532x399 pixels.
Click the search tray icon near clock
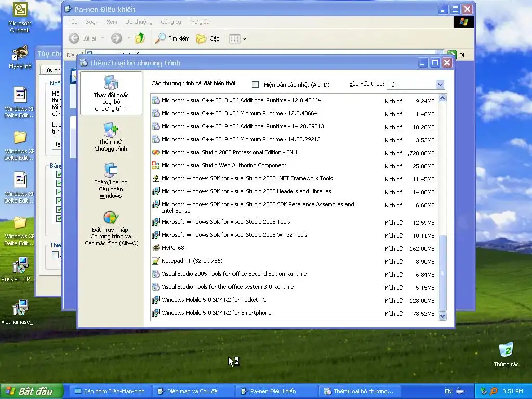[494, 391]
